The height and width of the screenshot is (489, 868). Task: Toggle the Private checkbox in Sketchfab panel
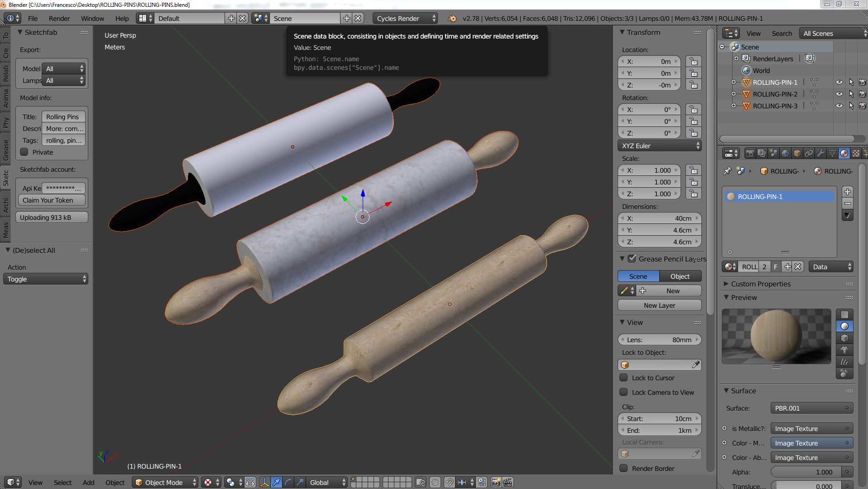(24, 152)
